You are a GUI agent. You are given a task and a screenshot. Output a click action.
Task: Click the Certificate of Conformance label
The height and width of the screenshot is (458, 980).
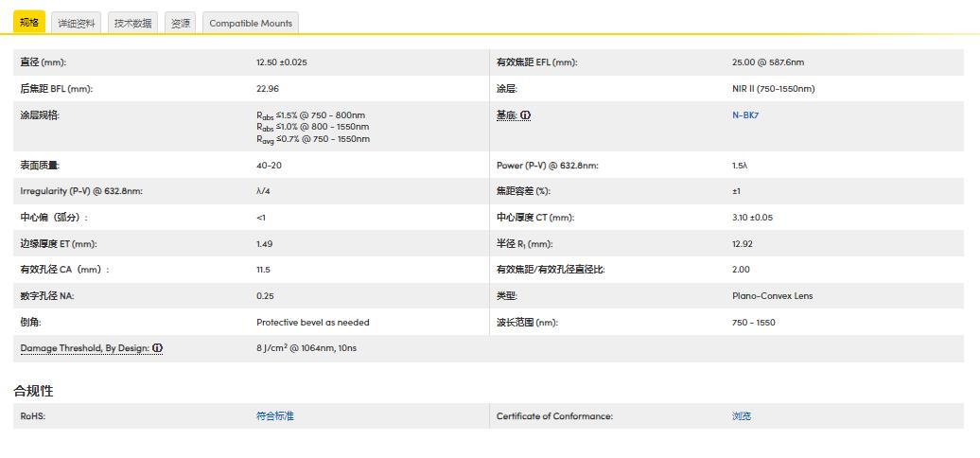[554, 416]
